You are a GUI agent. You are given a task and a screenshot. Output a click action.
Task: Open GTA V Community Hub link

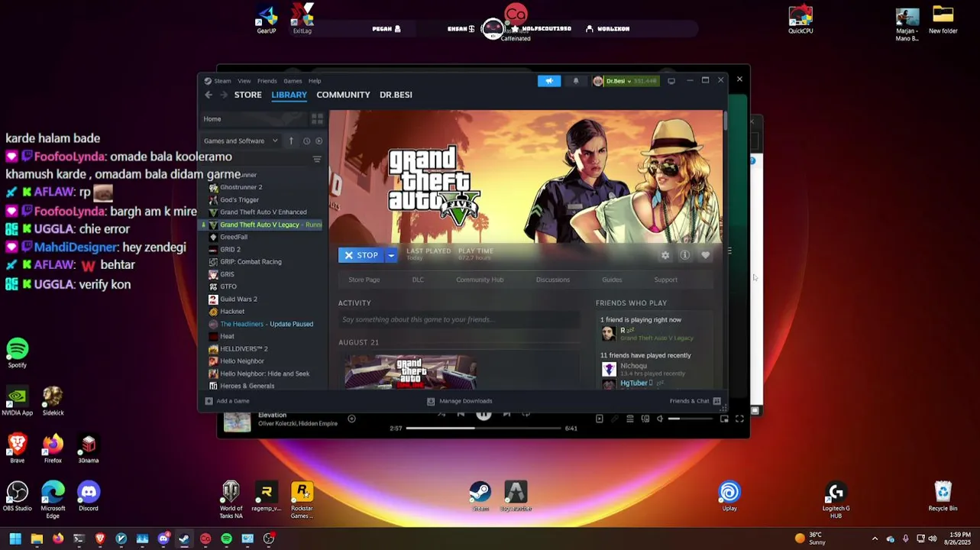[480, 280]
